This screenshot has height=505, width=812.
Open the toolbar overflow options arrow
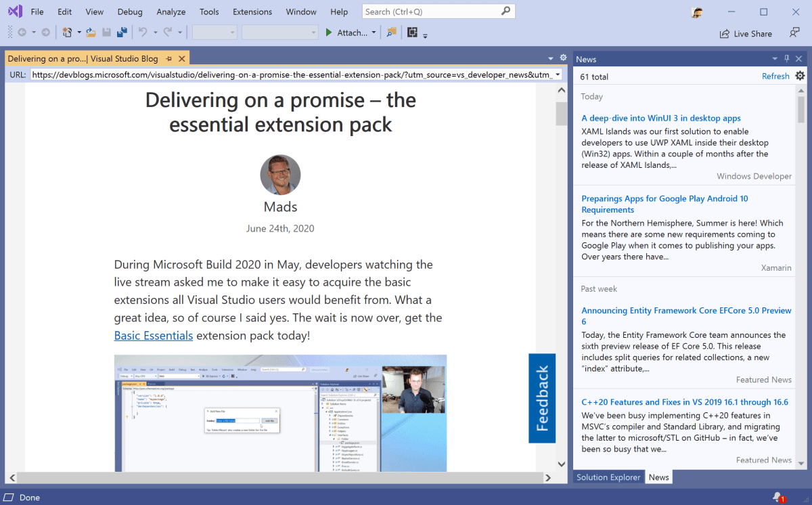[425, 35]
